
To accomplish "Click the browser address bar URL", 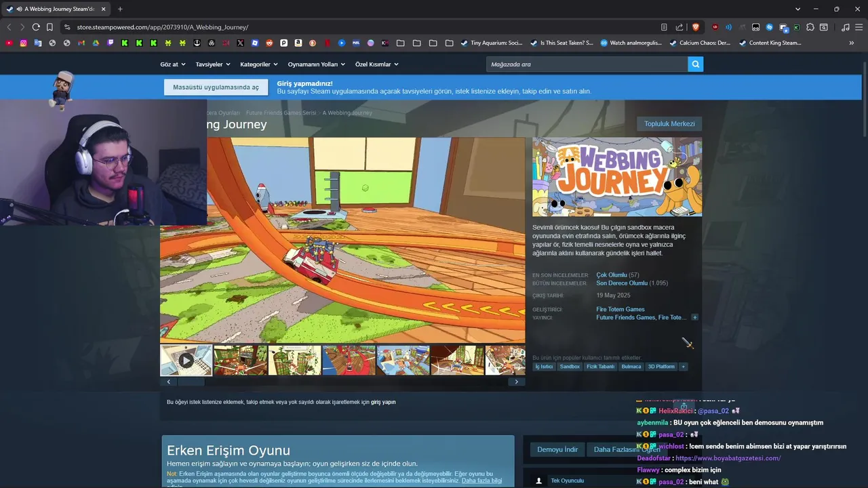I will (163, 27).
